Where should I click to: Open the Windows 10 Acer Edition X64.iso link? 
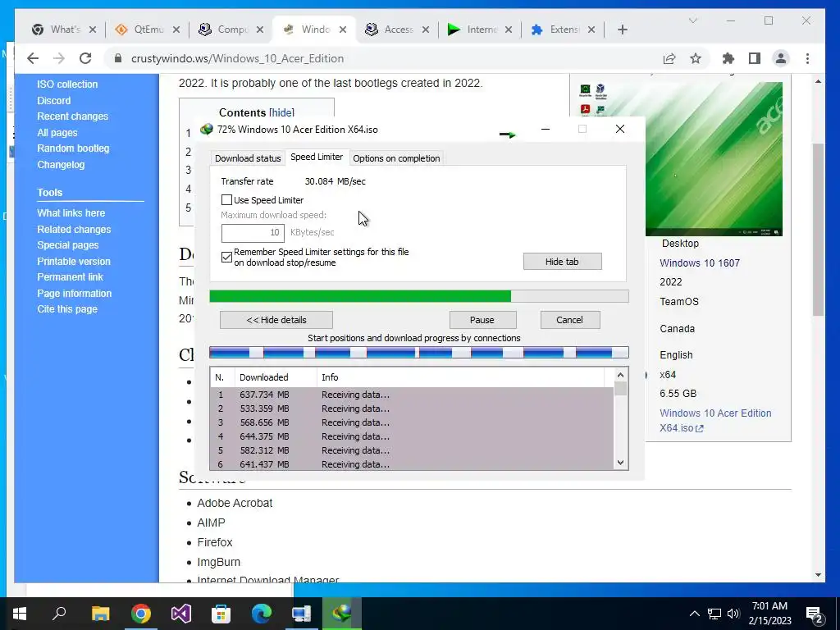point(715,421)
